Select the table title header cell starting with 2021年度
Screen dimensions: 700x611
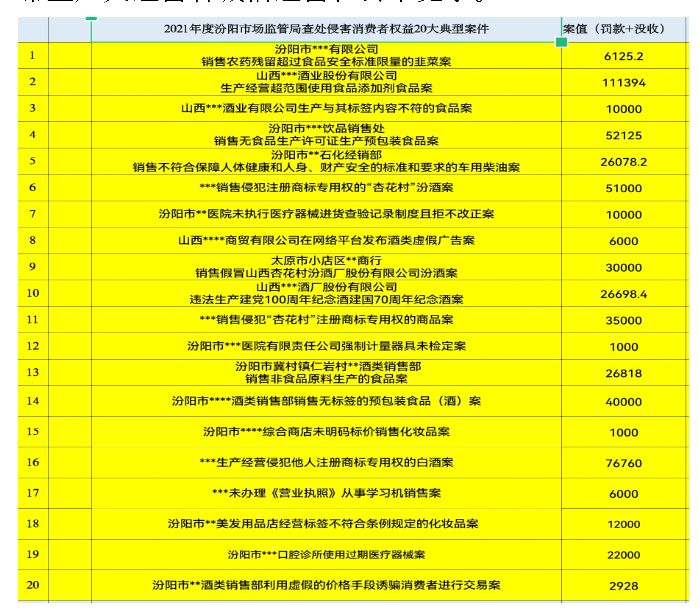pyautogui.click(x=326, y=29)
